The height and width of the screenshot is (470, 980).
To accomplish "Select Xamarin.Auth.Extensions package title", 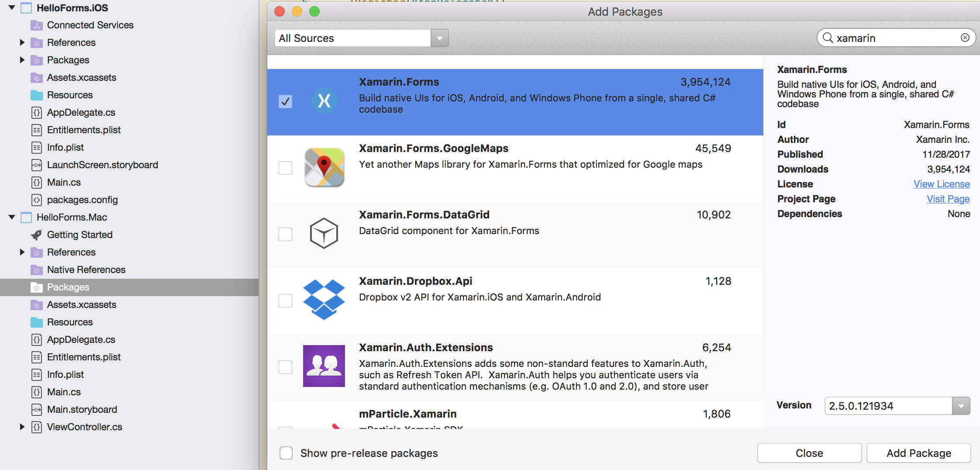I will (426, 347).
